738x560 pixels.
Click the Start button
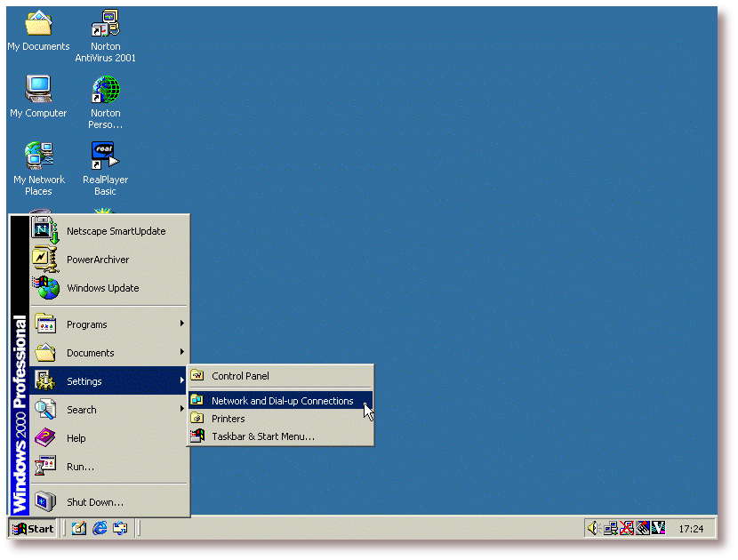coord(32,528)
